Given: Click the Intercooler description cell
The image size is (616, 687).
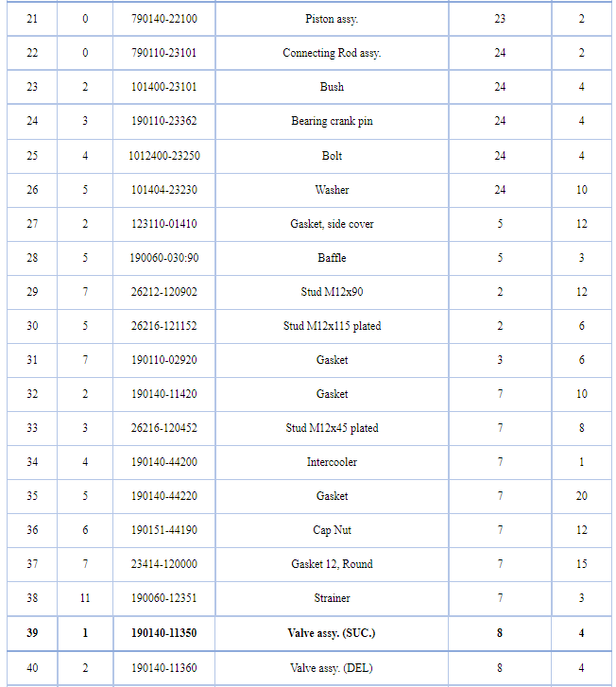Looking at the screenshot, I should pyautogui.click(x=332, y=462).
